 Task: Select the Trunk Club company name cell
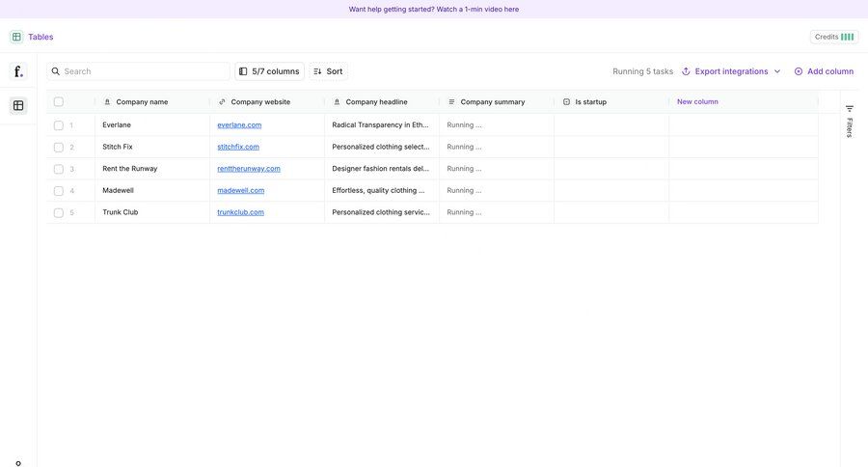(x=152, y=212)
